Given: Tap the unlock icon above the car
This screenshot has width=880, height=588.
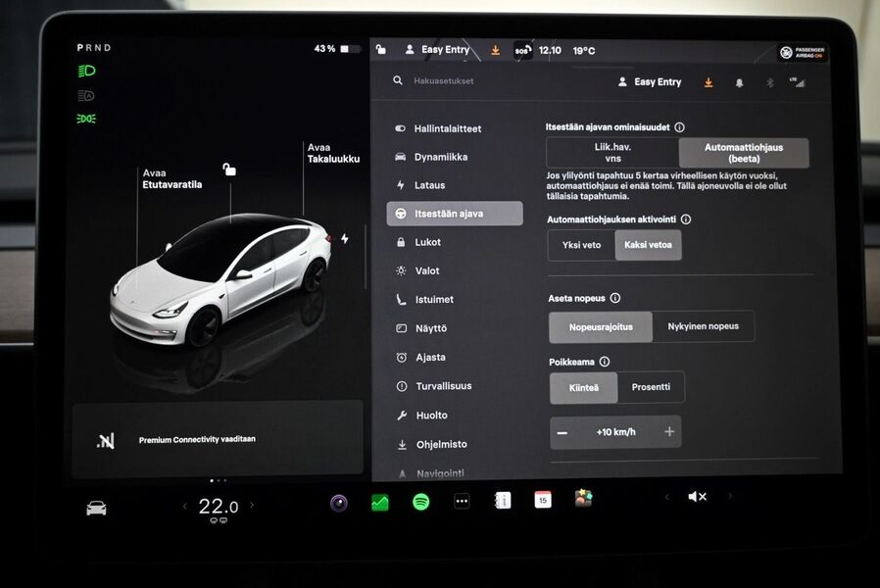Looking at the screenshot, I should pos(229,169).
